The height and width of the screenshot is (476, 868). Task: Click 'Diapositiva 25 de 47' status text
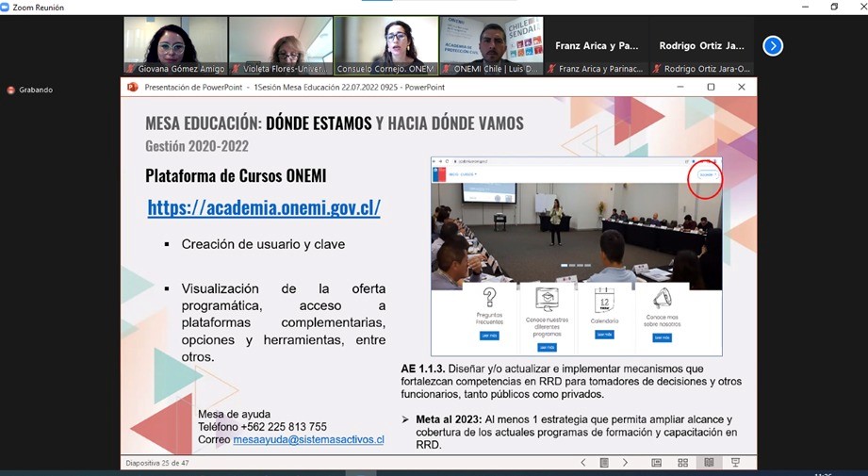(x=157, y=463)
